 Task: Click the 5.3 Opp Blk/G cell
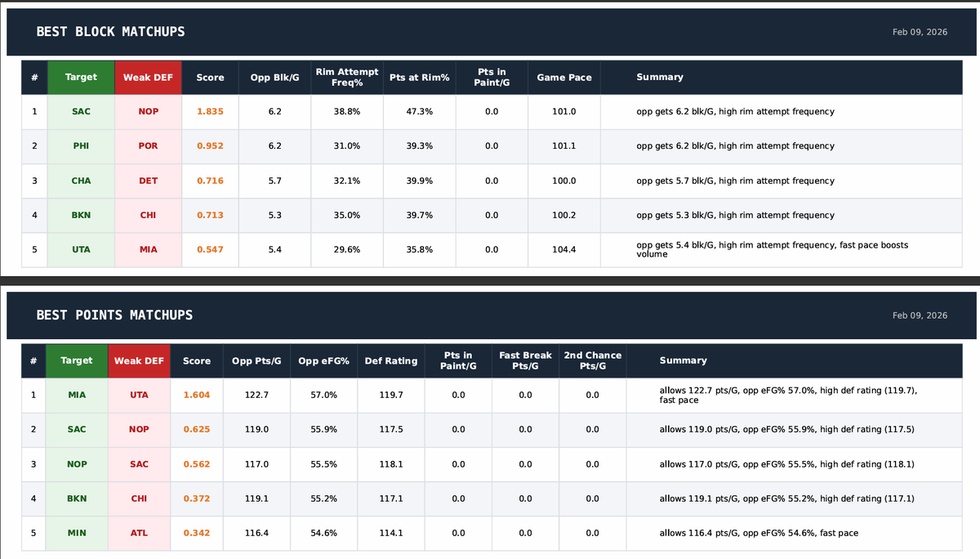point(274,215)
